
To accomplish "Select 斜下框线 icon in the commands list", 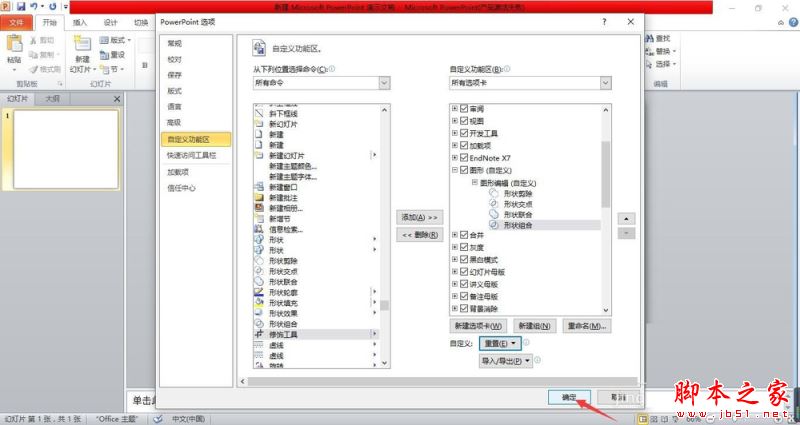I will (259, 114).
